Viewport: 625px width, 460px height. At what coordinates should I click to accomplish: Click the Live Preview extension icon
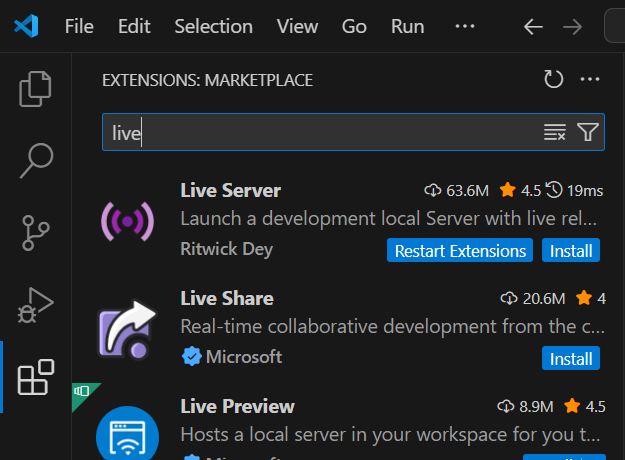[x=128, y=433]
